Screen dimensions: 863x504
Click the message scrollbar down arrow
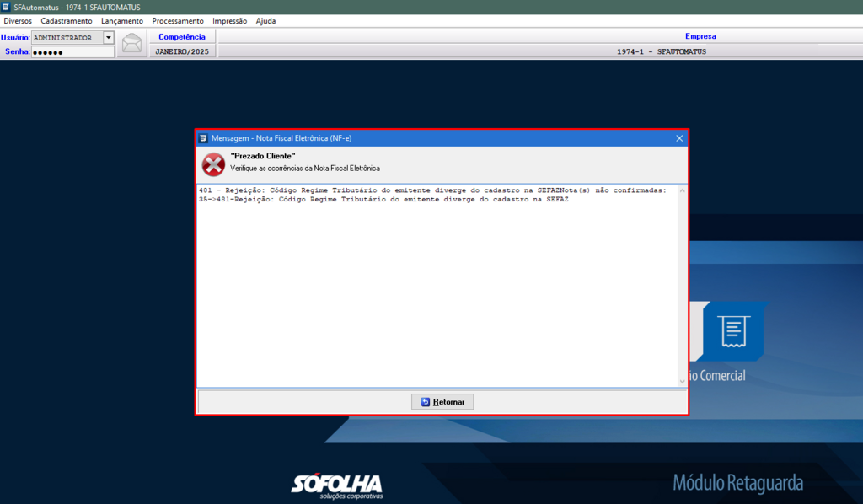pyautogui.click(x=682, y=382)
